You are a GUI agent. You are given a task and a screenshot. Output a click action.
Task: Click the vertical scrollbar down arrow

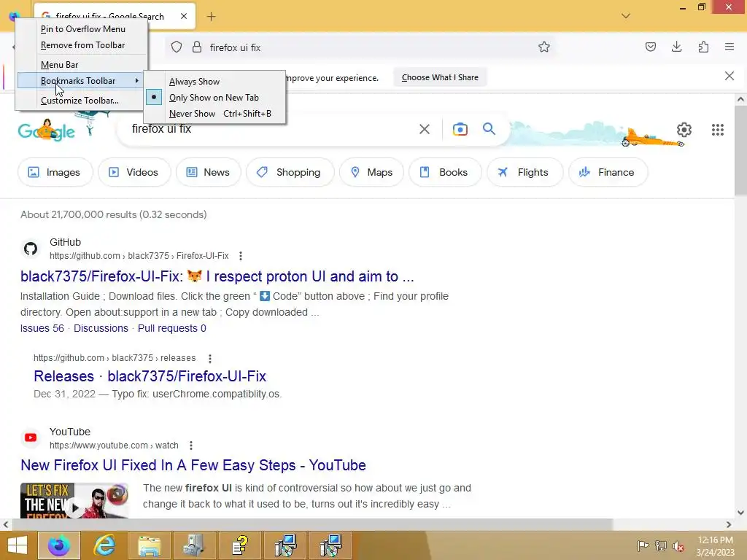[x=740, y=513]
